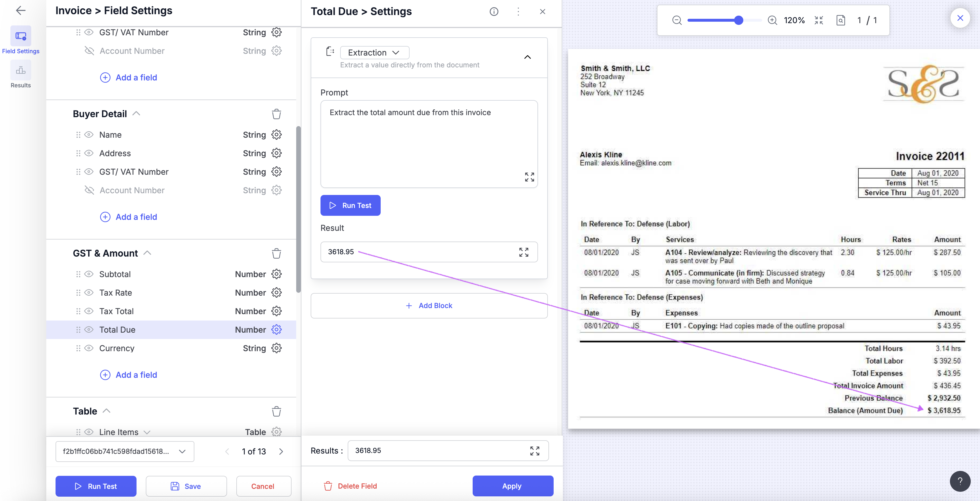The width and height of the screenshot is (980, 501).
Task: Collapse the Extraction block with up chevron
Action: click(527, 57)
